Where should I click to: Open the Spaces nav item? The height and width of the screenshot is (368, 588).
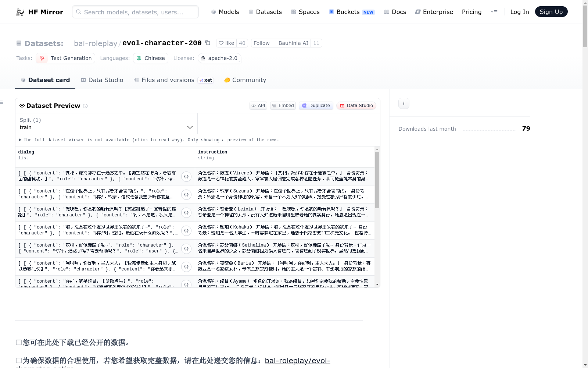point(305,12)
